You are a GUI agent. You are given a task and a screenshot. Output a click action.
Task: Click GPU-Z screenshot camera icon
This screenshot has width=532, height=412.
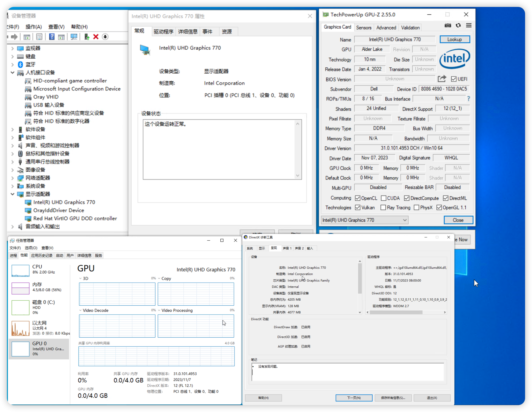click(448, 26)
